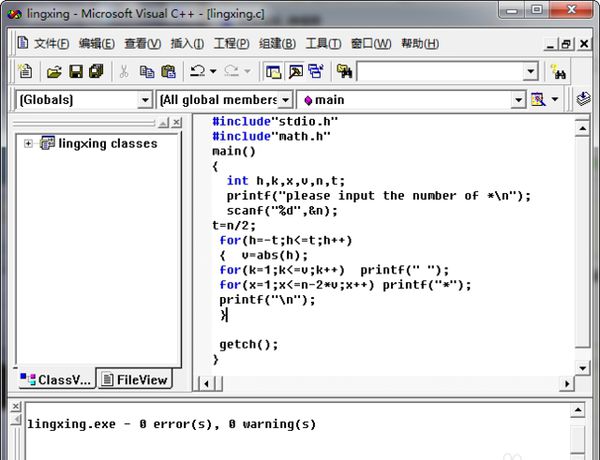600x460 pixels.
Task: Click the editor horizontal scrollbar left arrow
Action: pyautogui.click(x=205, y=383)
